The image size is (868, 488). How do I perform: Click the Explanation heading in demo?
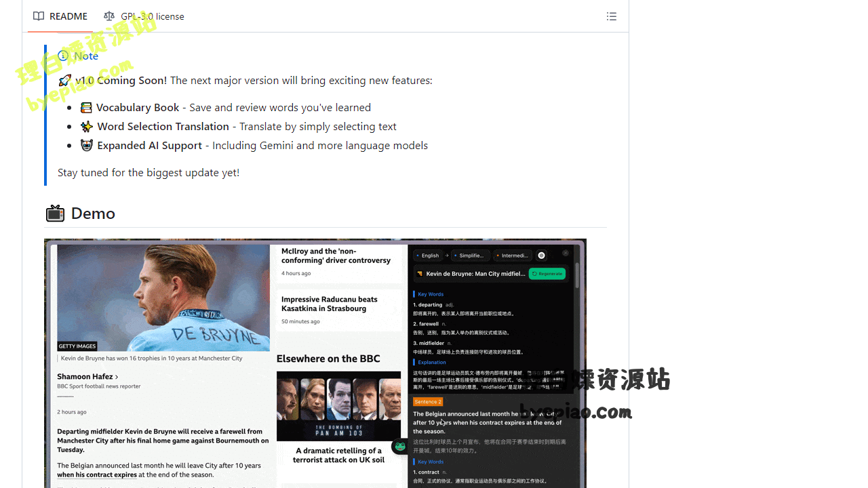click(x=432, y=362)
